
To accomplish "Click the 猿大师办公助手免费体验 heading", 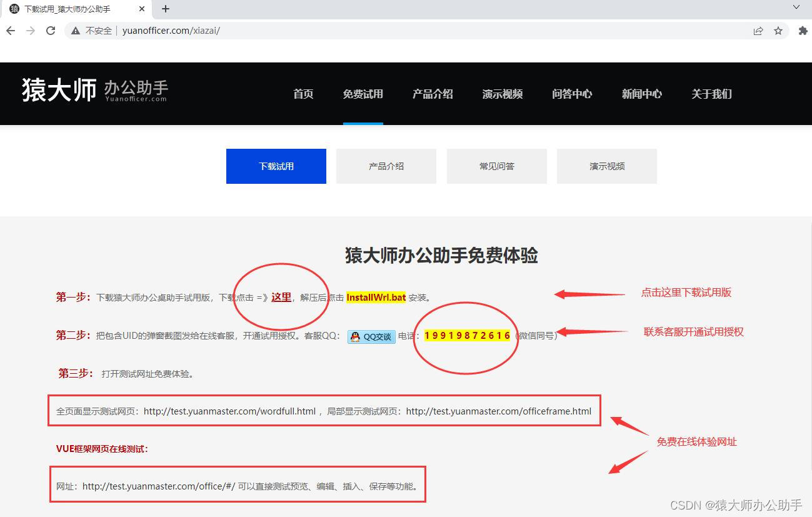I will click(441, 255).
